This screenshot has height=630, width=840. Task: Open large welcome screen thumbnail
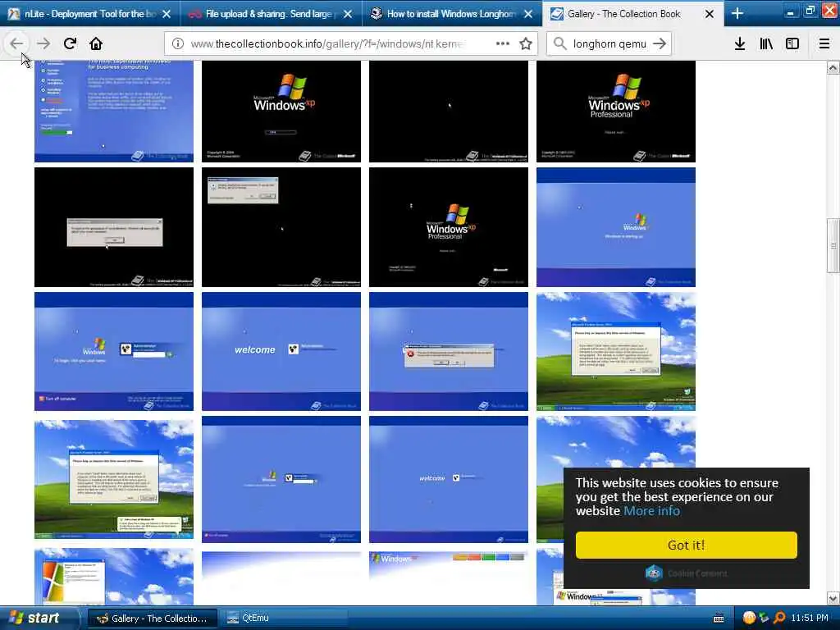(281, 351)
